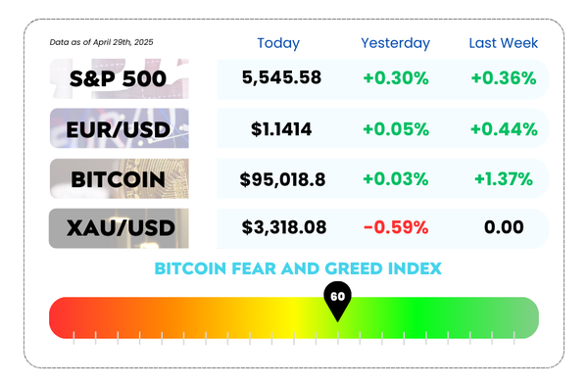588x387 pixels.
Task: Select the EUR/USD price $1.1414
Action: tap(281, 129)
